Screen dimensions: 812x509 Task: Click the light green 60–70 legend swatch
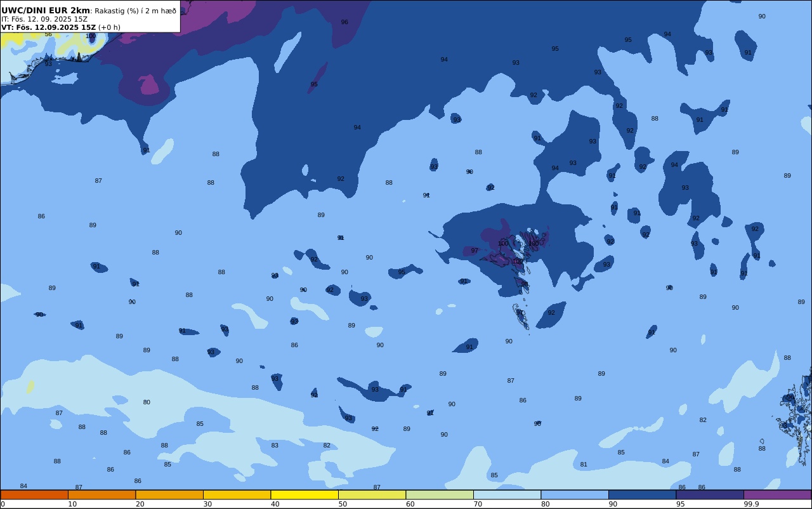(440, 494)
